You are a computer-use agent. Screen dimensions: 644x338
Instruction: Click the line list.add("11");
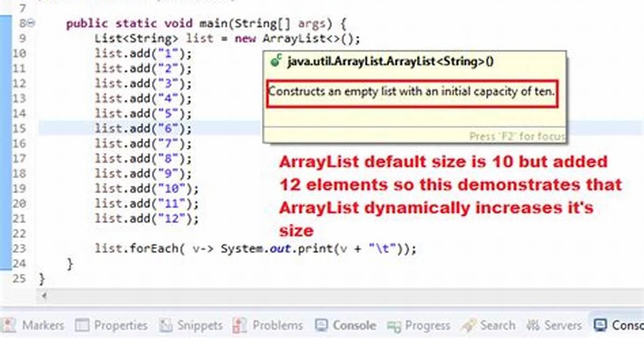pos(146,203)
